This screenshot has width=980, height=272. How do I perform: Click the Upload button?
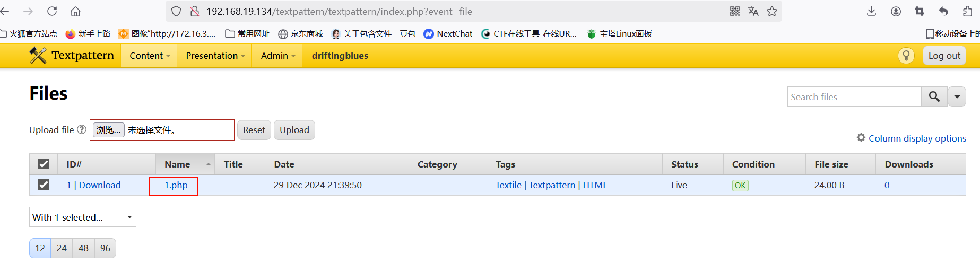[x=294, y=130]
